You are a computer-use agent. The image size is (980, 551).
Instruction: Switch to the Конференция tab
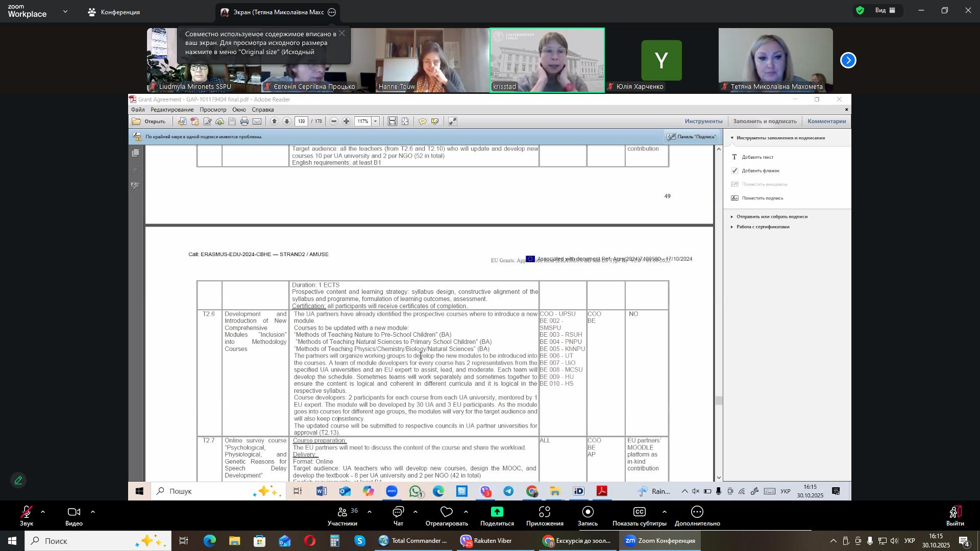[114, 12]
